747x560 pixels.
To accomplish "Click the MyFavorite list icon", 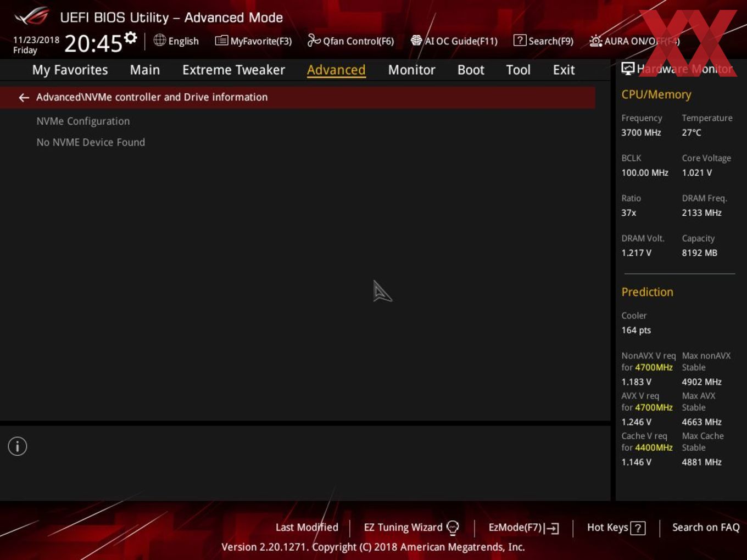I will pyautogui.click(x=221, y=41).
